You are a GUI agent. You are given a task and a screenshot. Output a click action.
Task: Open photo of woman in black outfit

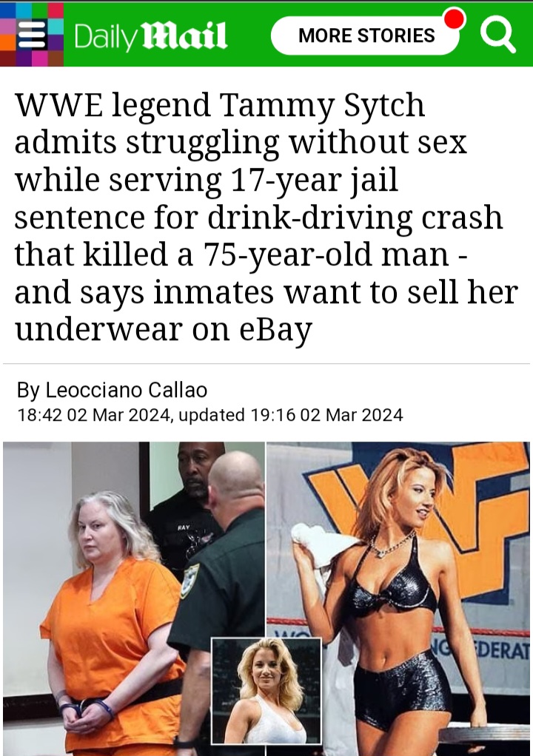(x=398, y=599)
